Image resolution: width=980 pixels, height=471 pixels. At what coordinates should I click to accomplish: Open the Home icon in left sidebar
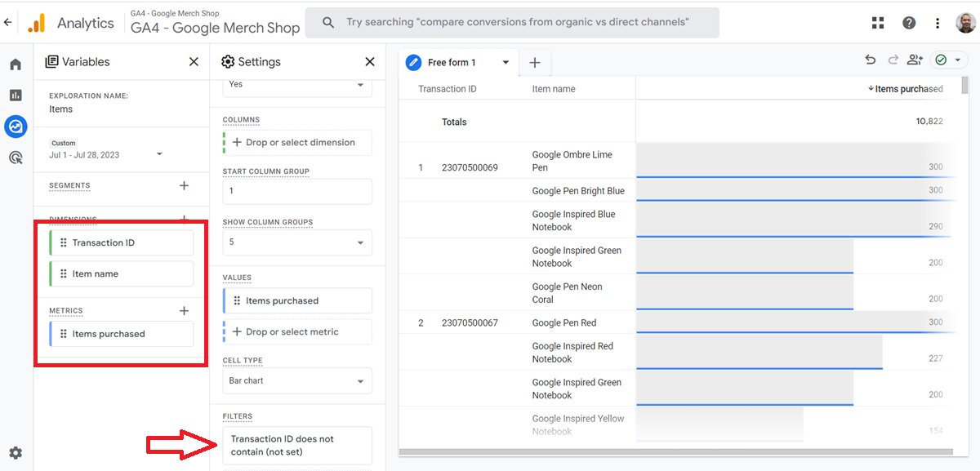tap(16, 64)
